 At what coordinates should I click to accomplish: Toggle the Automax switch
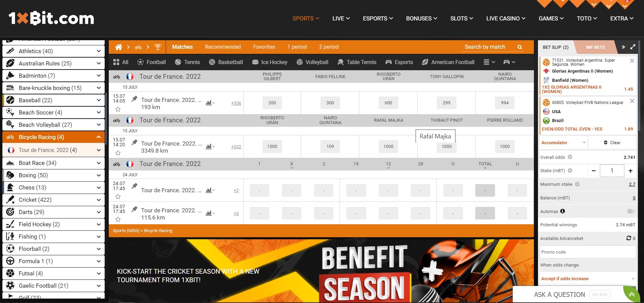pos(631,211)
